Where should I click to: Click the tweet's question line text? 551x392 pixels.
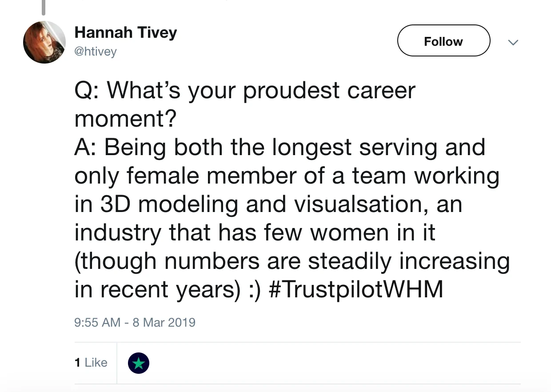coord(244,90)
